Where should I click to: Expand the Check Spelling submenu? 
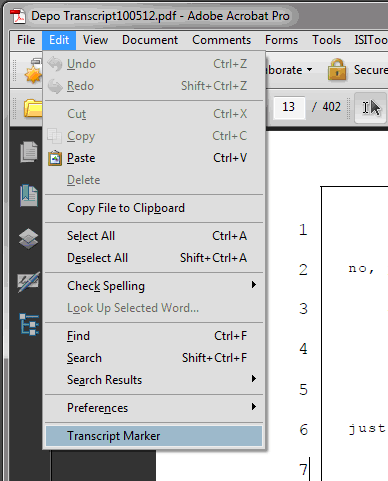[154, 286]
